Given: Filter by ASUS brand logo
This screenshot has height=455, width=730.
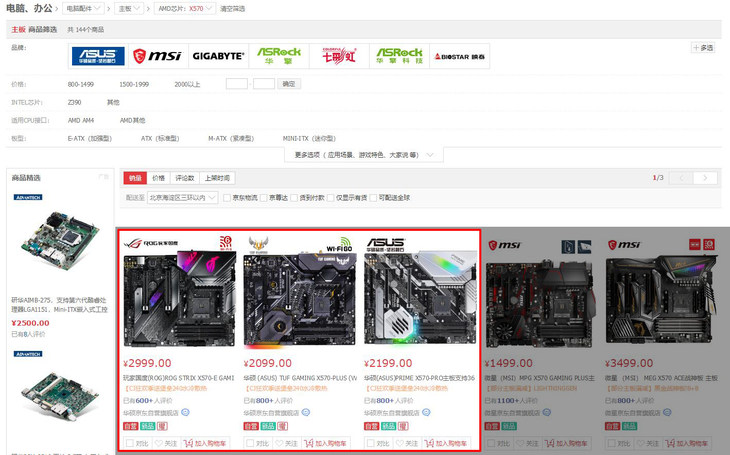Looking at the screenshot, I should pos(98,56).
